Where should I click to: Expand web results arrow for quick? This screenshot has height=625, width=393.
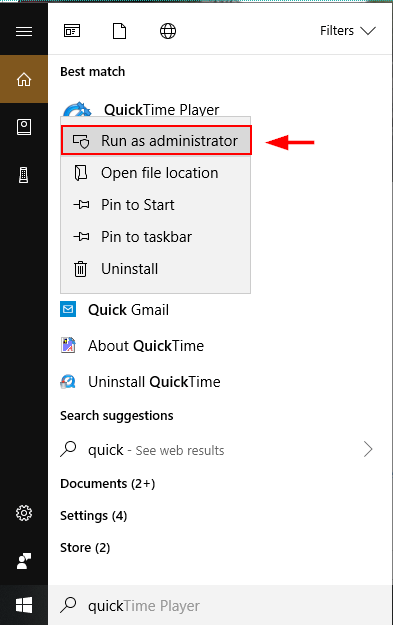click(x=368, y=449)
